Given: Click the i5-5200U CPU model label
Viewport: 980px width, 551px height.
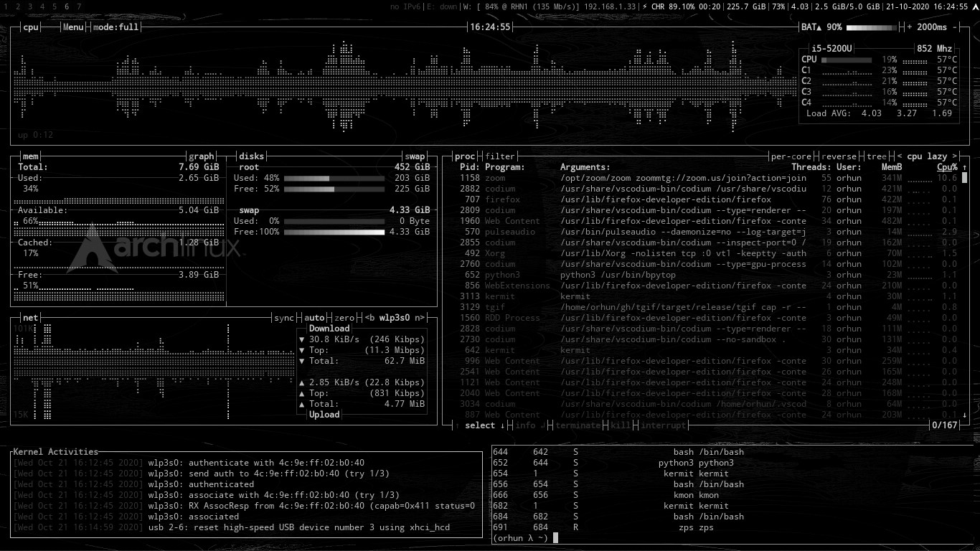Looking at the screenshot, I should coord(831,49).
